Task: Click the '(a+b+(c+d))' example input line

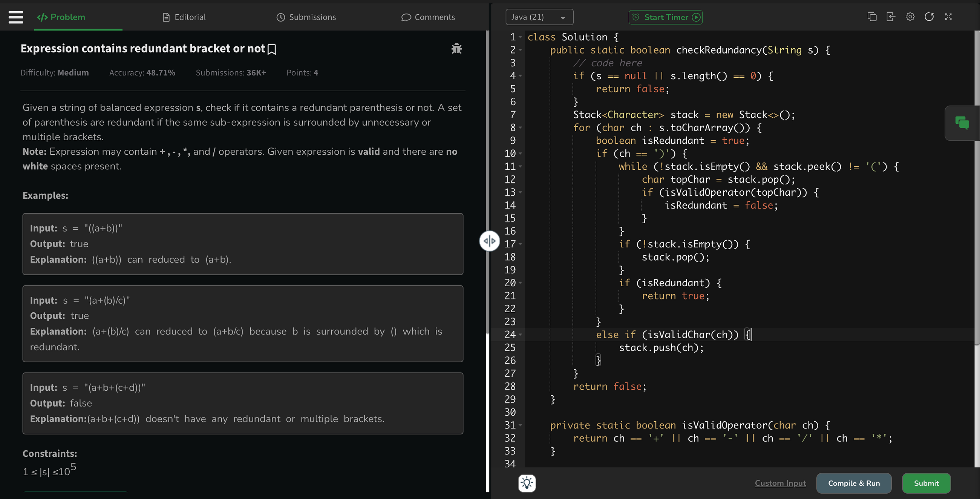Action: coord(87,387)
